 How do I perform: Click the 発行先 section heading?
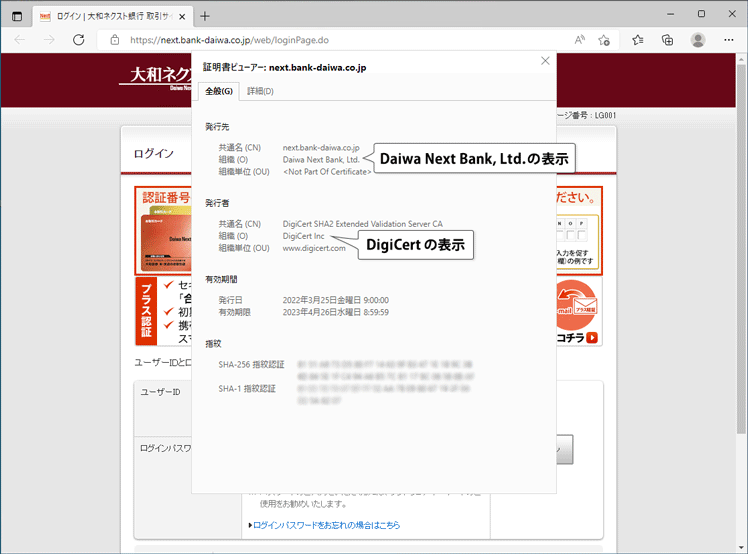(217, 126)
